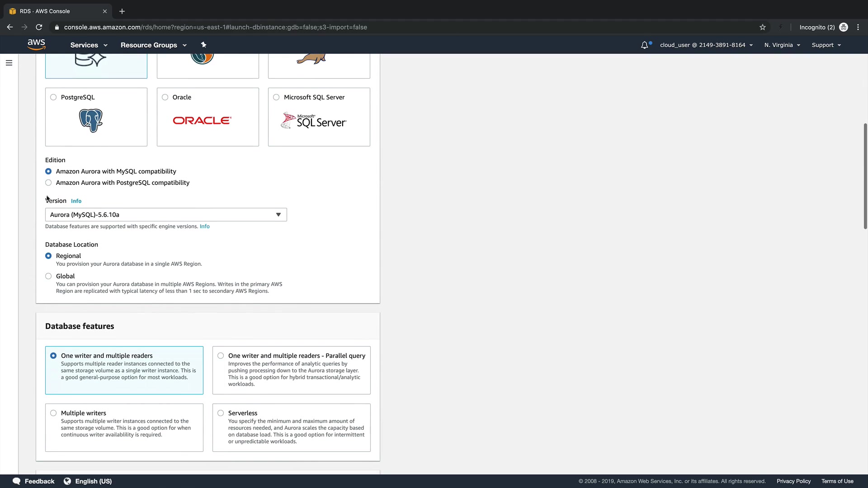
Task: Click the Feedback button in footer
Action: click(34, 481)
